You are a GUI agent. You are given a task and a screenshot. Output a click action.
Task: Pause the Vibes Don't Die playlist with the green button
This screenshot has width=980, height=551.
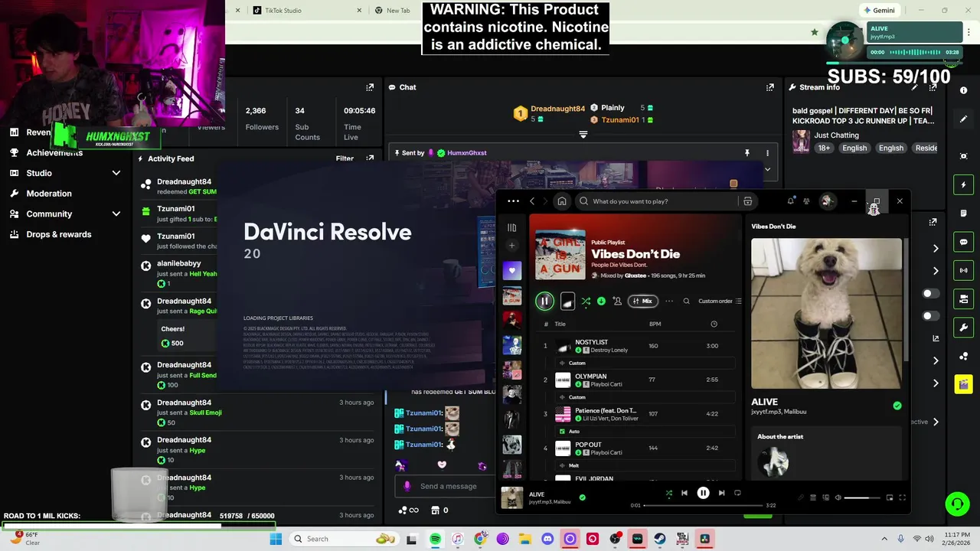point(544,301)
